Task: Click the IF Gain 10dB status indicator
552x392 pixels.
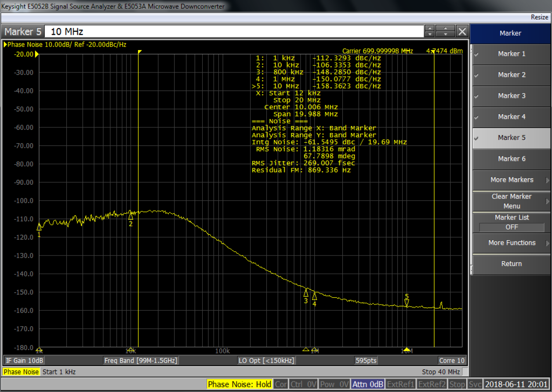Action: coord(24,360)
